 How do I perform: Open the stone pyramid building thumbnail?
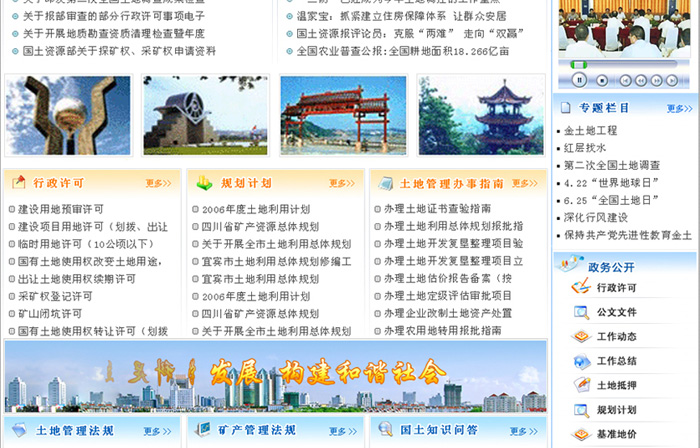(x=205, y=115)
